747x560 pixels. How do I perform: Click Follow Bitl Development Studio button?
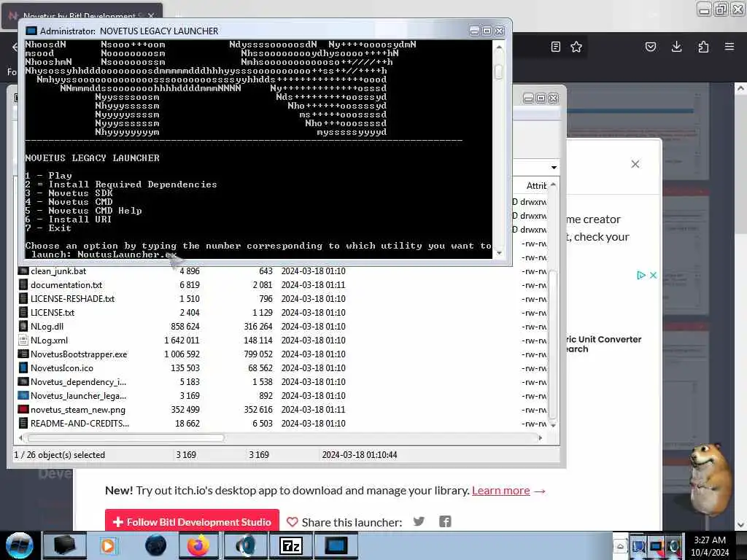[192, 522]
